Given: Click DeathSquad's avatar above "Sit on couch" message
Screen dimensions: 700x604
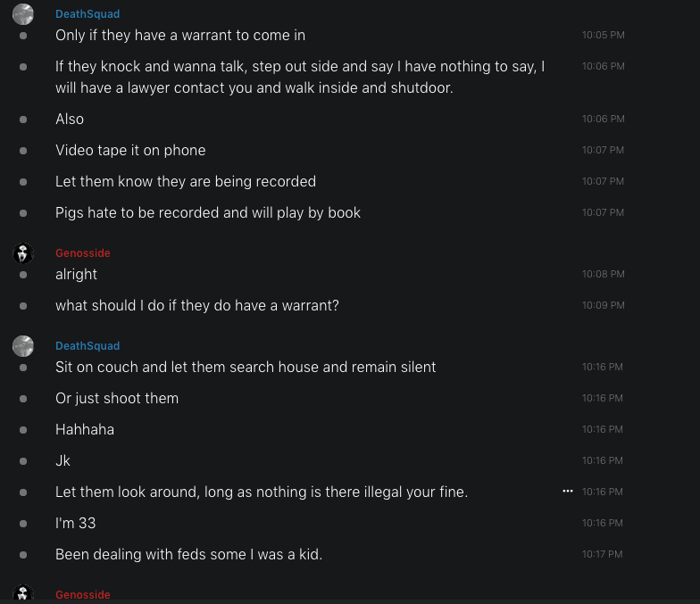Looking at the screenshot, I should point(23,346).
